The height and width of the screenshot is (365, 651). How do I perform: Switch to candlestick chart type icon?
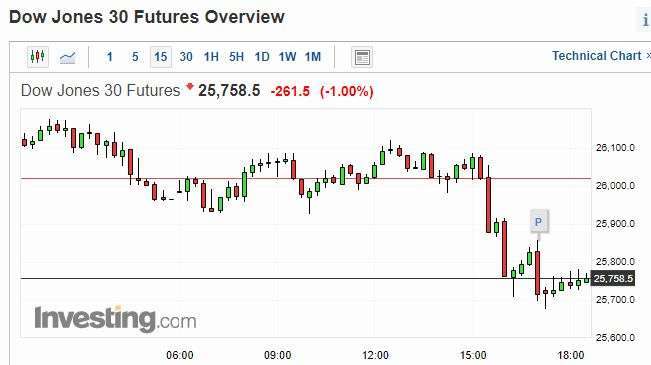(x=38, y=56)
